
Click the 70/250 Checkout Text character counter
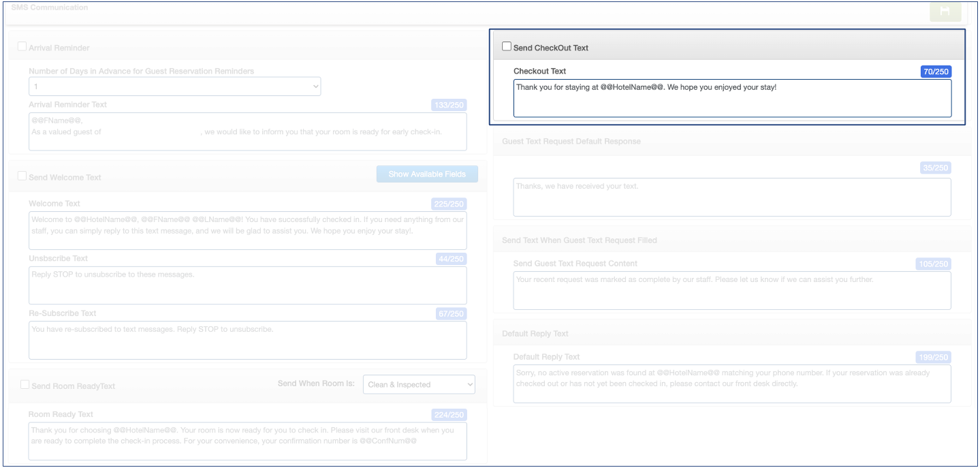(936, 72)
